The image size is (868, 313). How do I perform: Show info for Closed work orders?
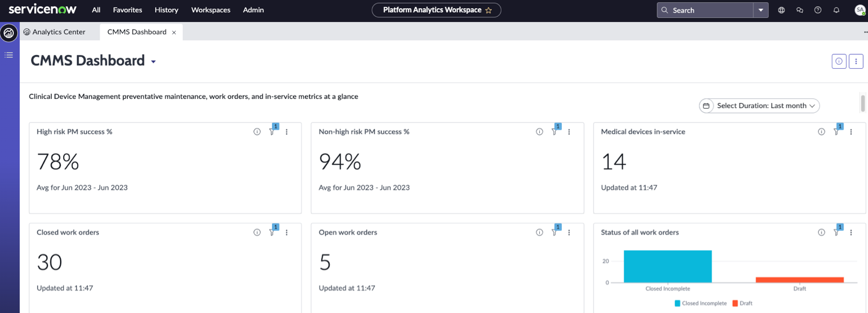[x=257, y=233]
